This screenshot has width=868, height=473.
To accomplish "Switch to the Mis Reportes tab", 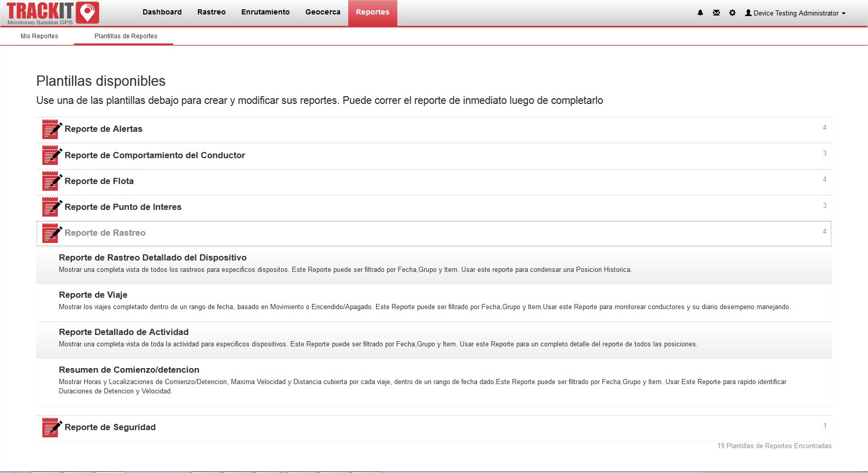I will [39, 36].
